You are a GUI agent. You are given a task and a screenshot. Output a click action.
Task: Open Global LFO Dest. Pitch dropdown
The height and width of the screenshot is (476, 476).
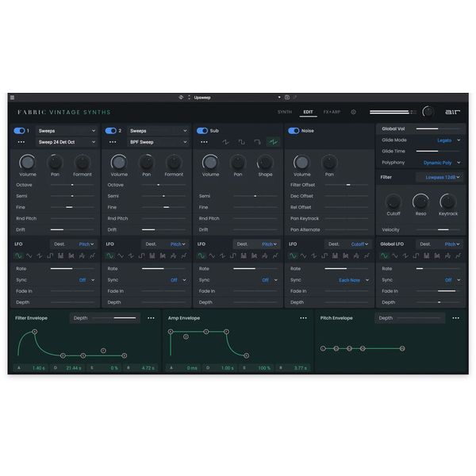(x=441, y=244)
